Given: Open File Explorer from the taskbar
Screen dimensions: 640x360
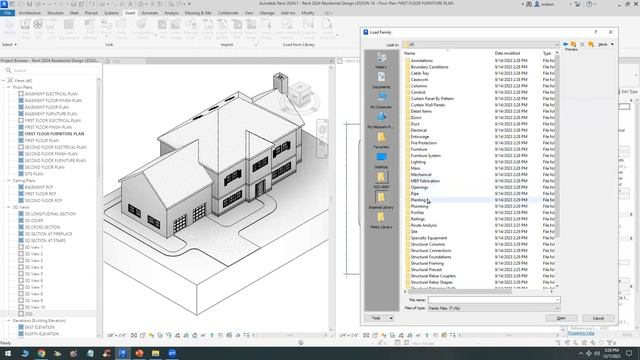Looking at the screenshot, I should pos(156,353).
